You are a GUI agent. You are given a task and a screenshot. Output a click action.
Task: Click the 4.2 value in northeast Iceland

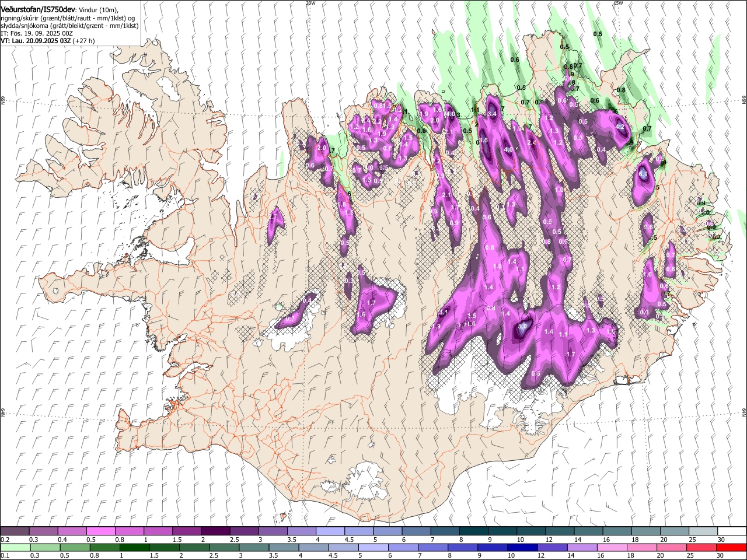620,127
